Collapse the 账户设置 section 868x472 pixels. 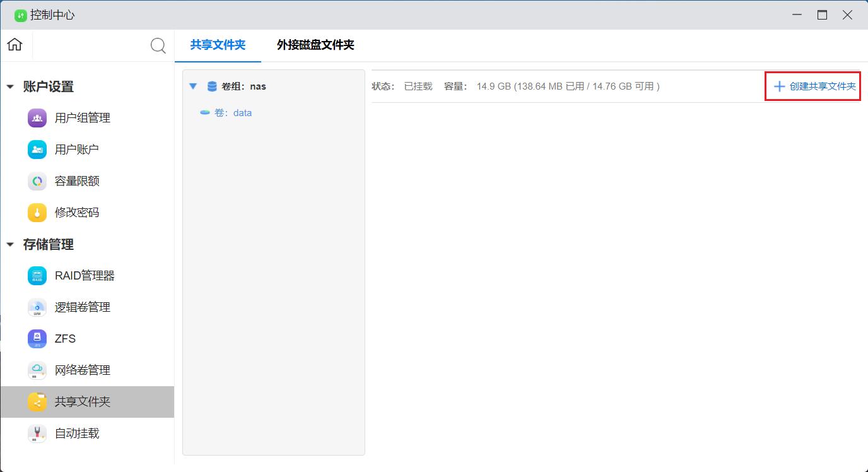10,87
